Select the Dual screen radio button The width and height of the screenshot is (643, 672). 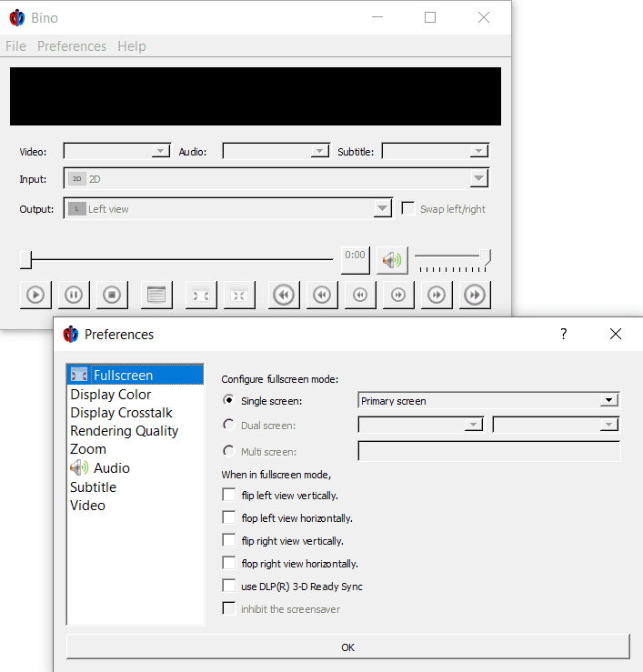[x=229, y=426]
